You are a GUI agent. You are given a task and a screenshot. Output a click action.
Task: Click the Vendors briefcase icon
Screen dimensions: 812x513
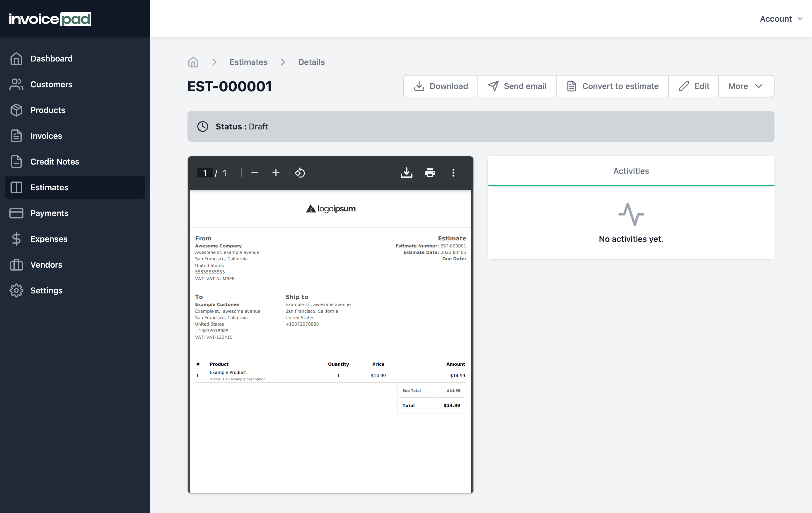click(16, 265)
